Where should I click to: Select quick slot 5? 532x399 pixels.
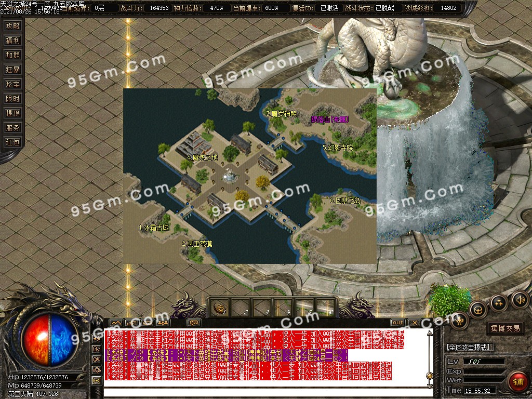(304, 308)
